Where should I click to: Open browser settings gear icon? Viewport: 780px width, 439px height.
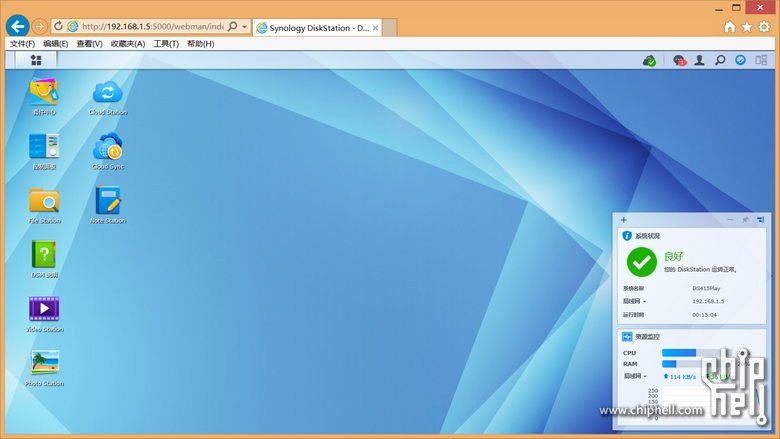pyautogui.click(x=764, y=27)
